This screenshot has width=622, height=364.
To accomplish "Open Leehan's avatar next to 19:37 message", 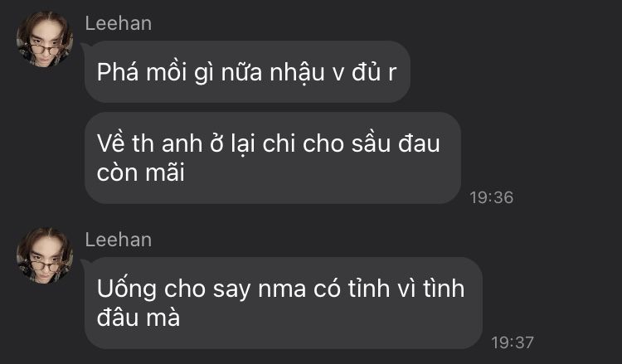I will pos(45,255).
